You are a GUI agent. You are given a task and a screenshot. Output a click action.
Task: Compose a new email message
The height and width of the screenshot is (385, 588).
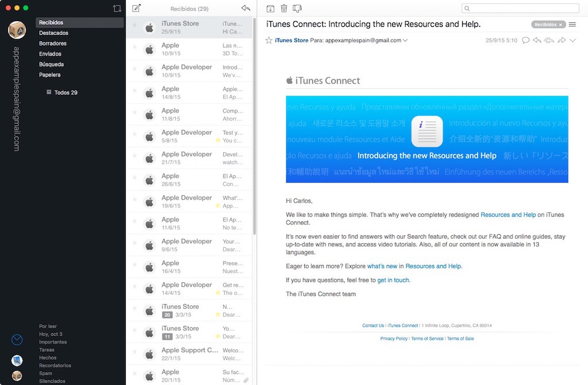(137, 8)
